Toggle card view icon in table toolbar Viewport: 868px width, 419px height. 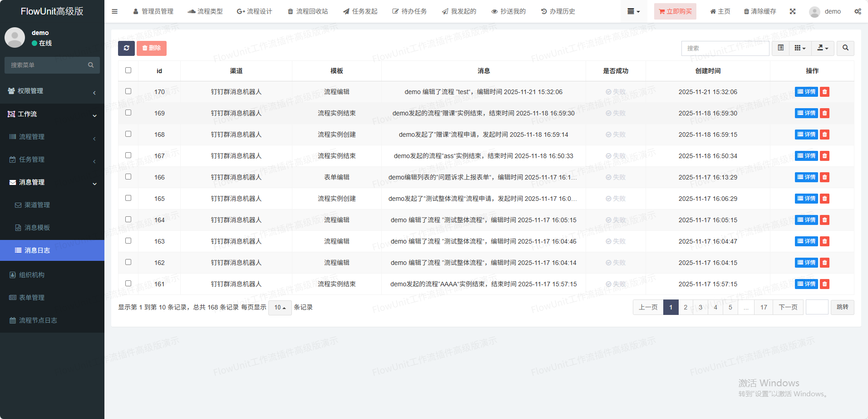coord(781,48)
